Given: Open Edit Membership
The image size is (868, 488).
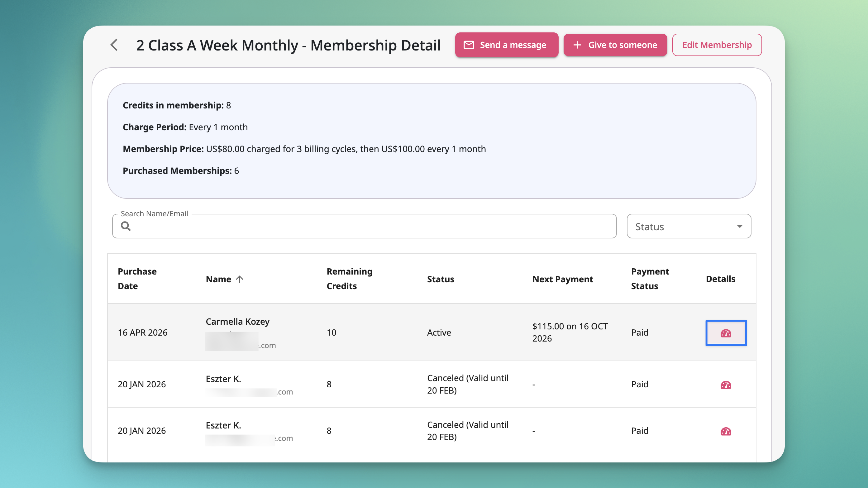Looking at the screenshot, I should (x=717, y=45).
